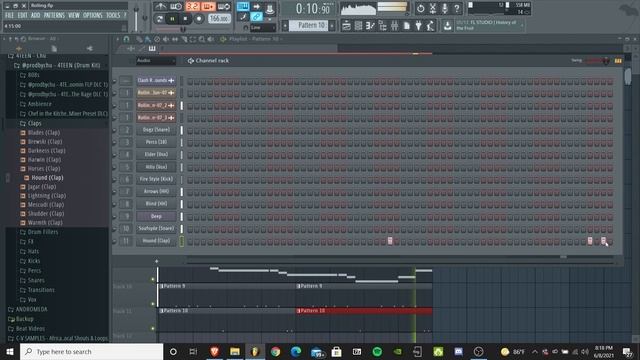Open the ADD menu
Viewport: 640px width, 360px height.
point(36,15)
